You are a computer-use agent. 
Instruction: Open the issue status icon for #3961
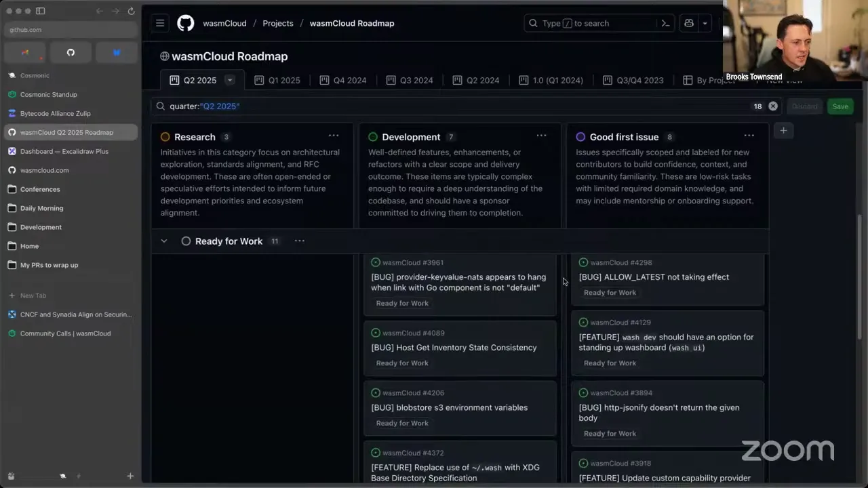[376, 262]
